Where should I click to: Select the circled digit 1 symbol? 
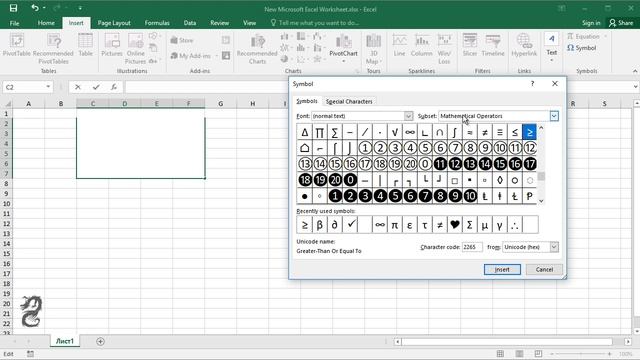click(x=365, y=148)
